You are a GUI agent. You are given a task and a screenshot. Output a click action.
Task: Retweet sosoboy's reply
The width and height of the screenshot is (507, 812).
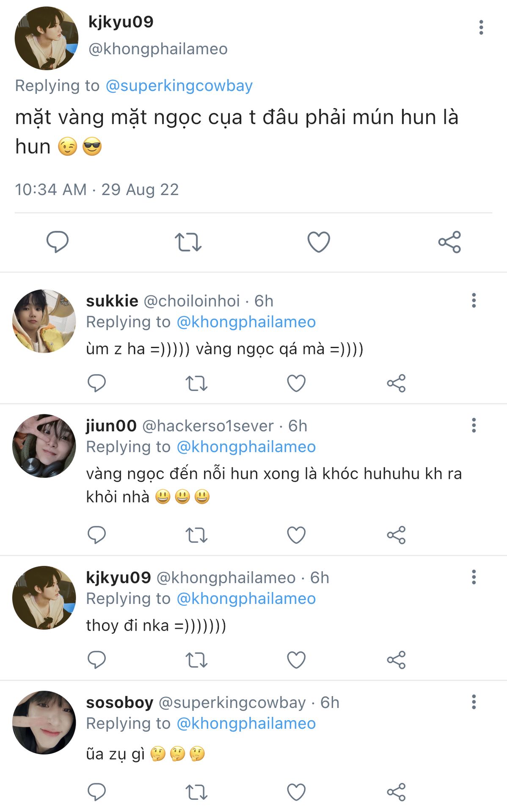196,792
